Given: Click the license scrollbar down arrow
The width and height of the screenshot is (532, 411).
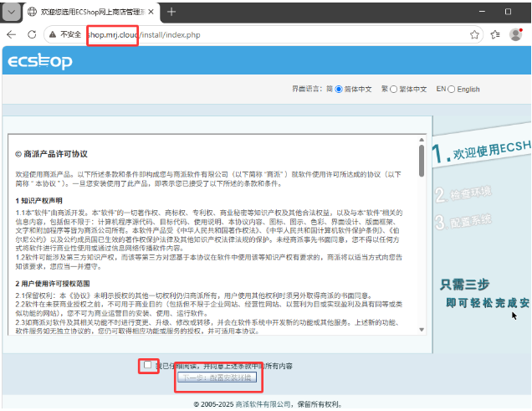Looking at the screenshot, I should (x=422, y=330).
